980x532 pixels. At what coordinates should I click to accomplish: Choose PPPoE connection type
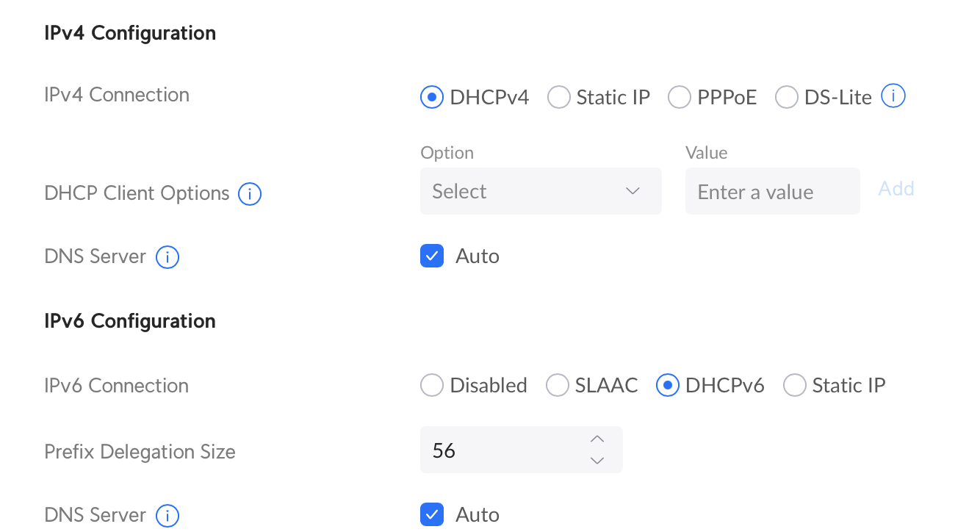(x=680, y=97)
